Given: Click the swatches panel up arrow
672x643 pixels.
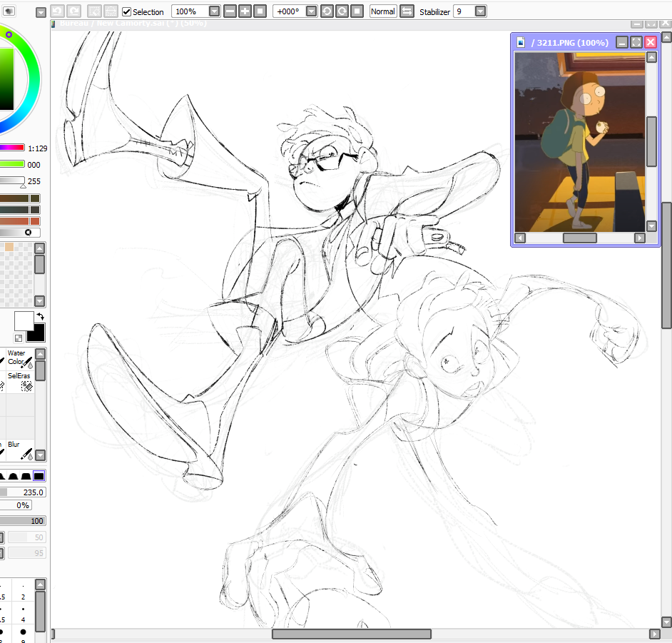Looking at the screenshot, I should pyautogui.click(x=39, y=248).
